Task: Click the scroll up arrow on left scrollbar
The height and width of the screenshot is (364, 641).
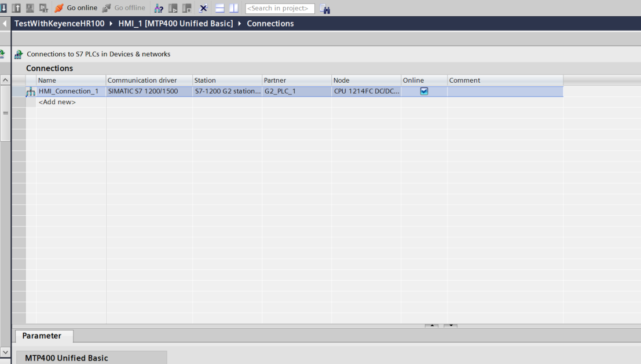Action: click(x=5, y=80)
